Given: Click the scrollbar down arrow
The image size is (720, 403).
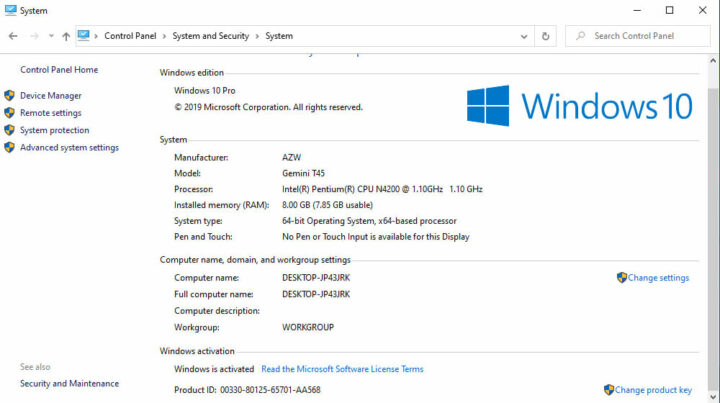Looking at the screenshot, I should pos(713,397).
